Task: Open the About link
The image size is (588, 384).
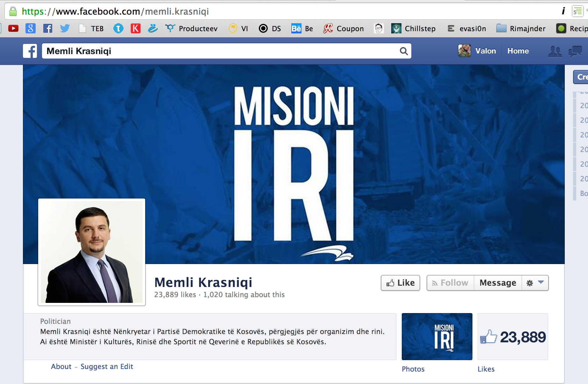Action: 61,367
